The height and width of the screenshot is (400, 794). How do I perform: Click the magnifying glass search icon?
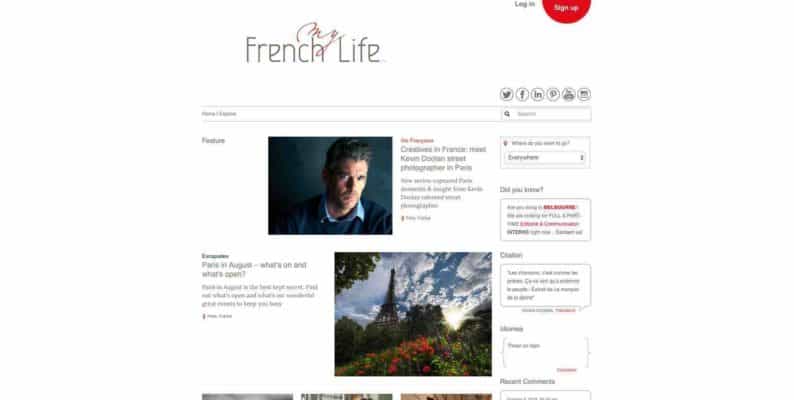click(x=507, y=114)
